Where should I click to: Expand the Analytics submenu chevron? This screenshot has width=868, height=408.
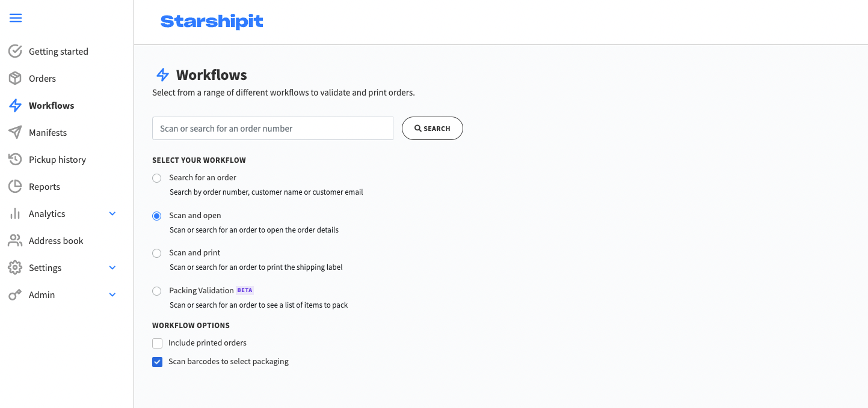(x=112, y=213)
